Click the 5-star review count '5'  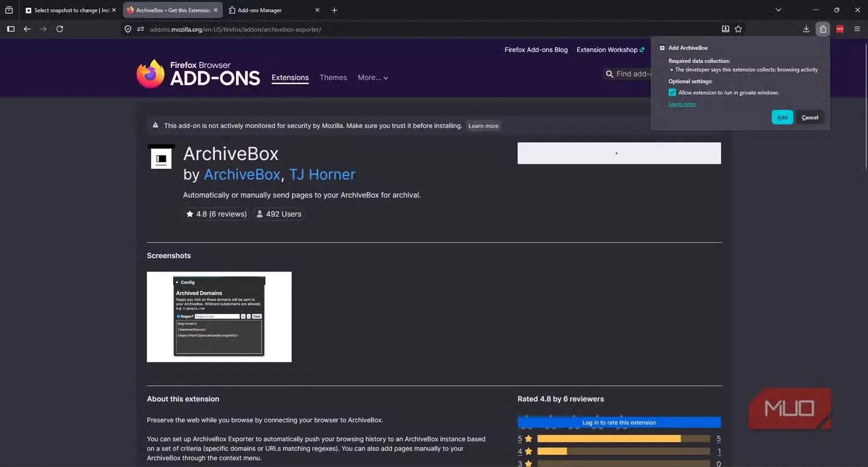point(719,439)
